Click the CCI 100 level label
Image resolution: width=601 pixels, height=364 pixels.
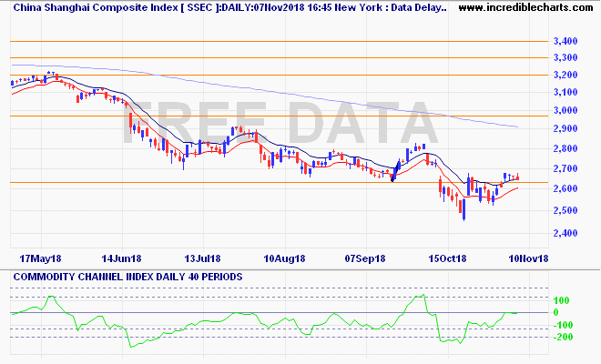561,300
